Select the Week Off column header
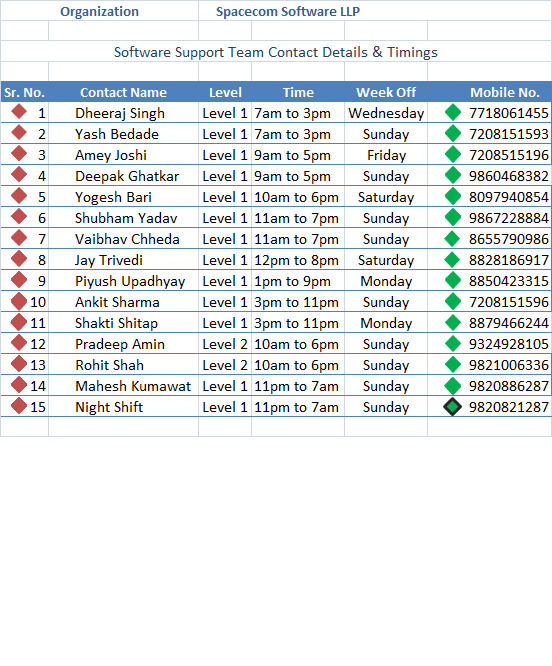The image size is (552, 666). (x=386, y=92)
